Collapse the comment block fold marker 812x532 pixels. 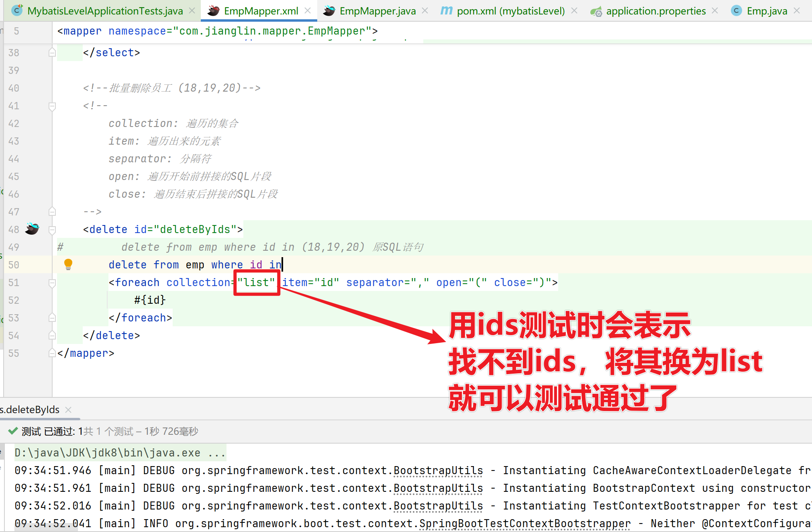52,106
